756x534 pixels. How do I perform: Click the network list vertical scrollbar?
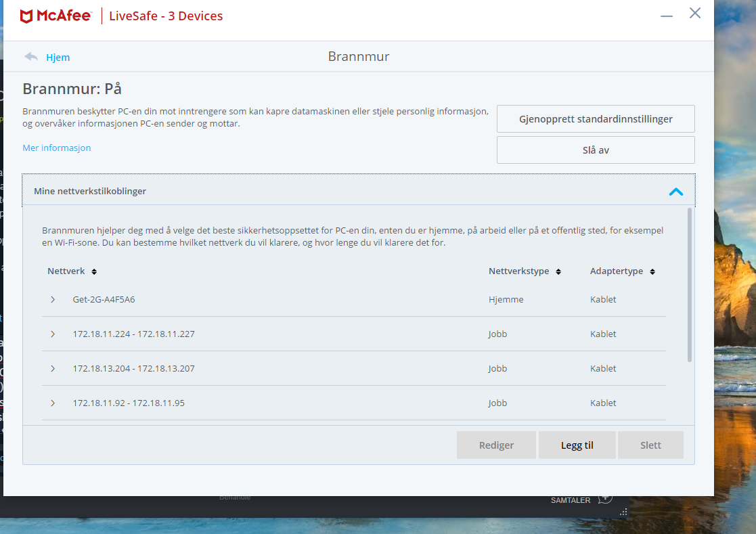[x=690, y=285]
